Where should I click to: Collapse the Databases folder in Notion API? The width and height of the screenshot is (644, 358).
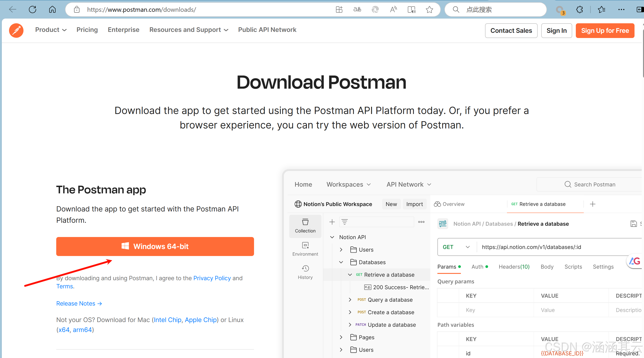pyautogui.click(x=341, y=262)
